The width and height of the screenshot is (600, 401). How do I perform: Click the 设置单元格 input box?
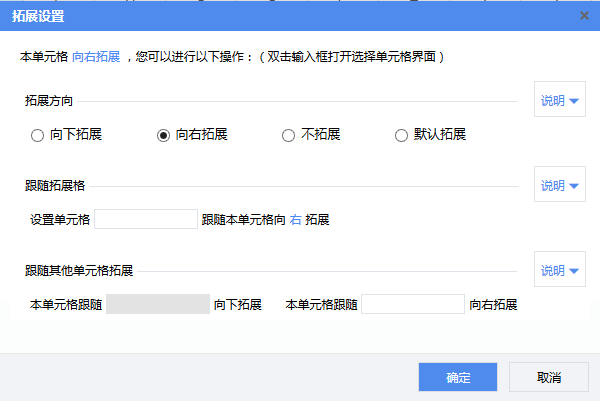pyautogui.click(x=146, y=219)
